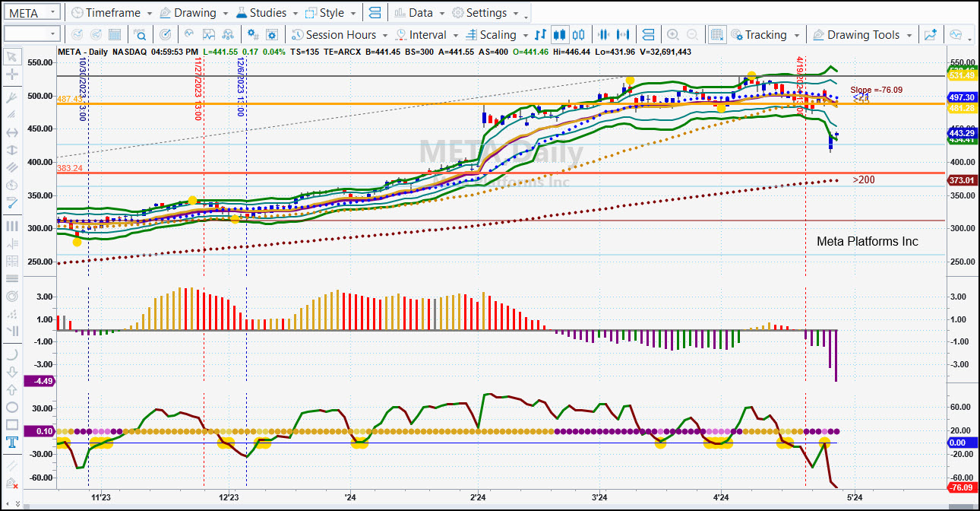Click the chart overlay study icon

(x=209, y=35)
